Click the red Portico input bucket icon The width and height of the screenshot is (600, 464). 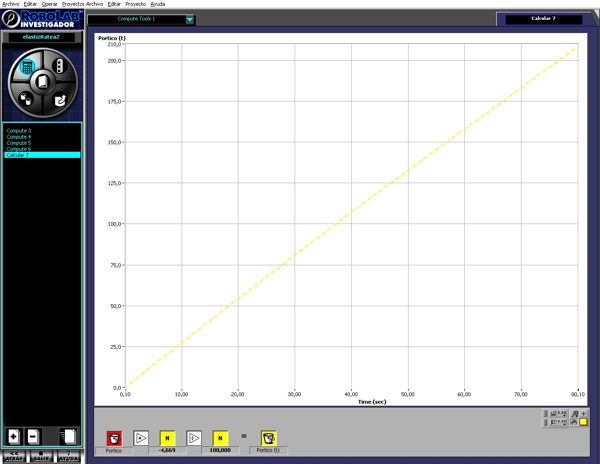pyautogui.click(x=114, y=438)
